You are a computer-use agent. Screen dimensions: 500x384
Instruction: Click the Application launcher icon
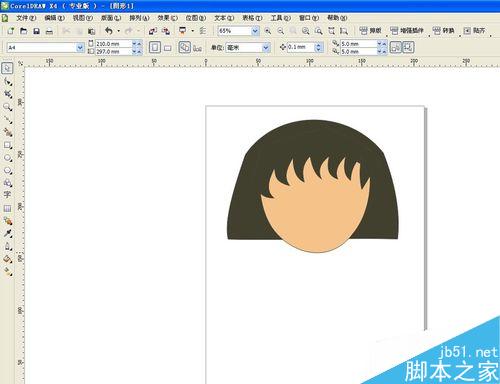coord(183,31)
